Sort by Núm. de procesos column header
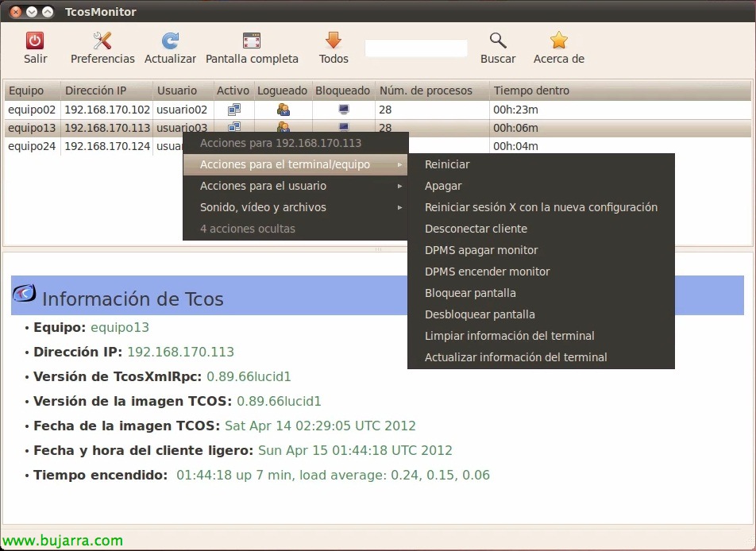The height and width of the screenshot is (551, 756). point(432,91)
